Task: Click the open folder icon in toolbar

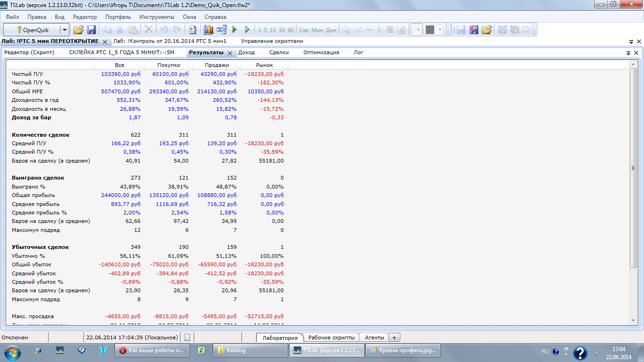Action: tap(78, 30)
